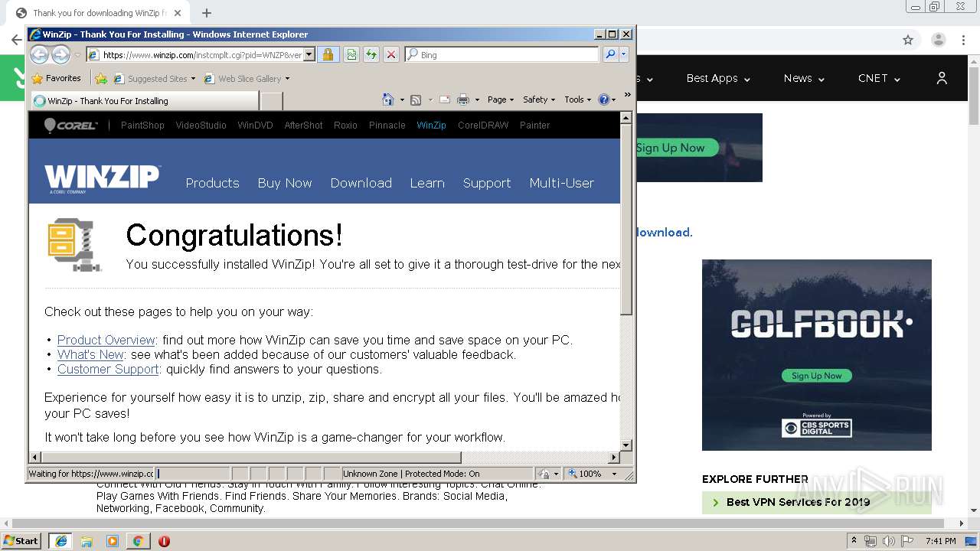980x551 pixels.
Task: Open the WinZip Products menu
Action: pos(212,183)
